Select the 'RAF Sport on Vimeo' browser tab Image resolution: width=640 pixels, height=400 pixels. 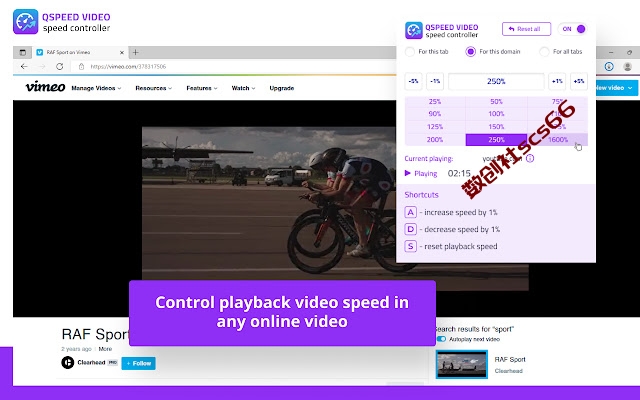[80, 52]
